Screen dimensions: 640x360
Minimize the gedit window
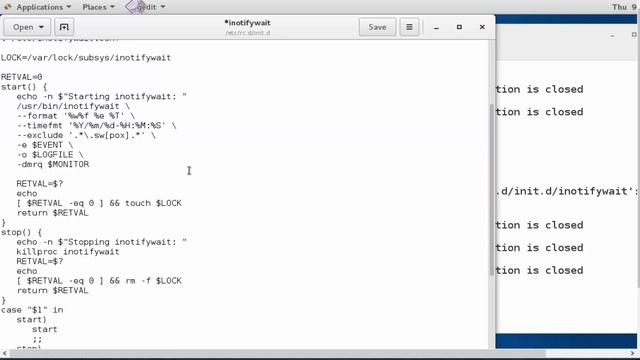436,27
